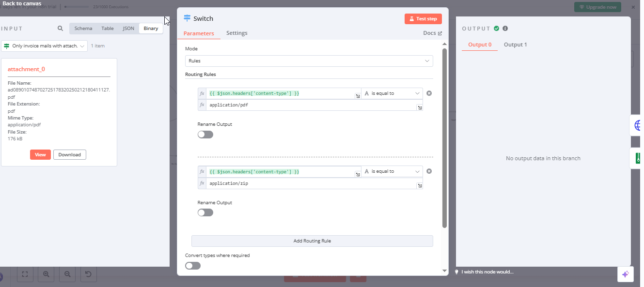Click the search icon in Input panel

pyautogui.click(x=60, y=29)
